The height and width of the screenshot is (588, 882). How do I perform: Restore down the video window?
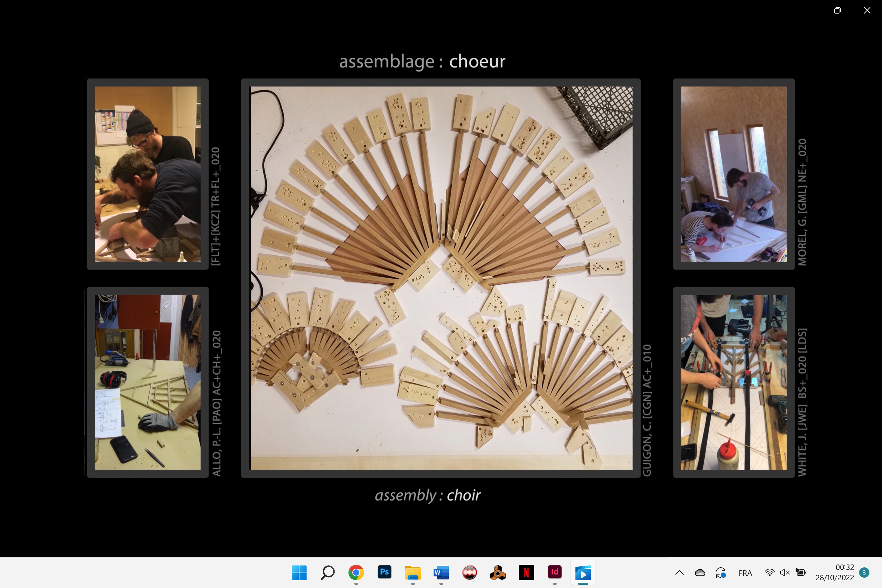tap(838, 11)
